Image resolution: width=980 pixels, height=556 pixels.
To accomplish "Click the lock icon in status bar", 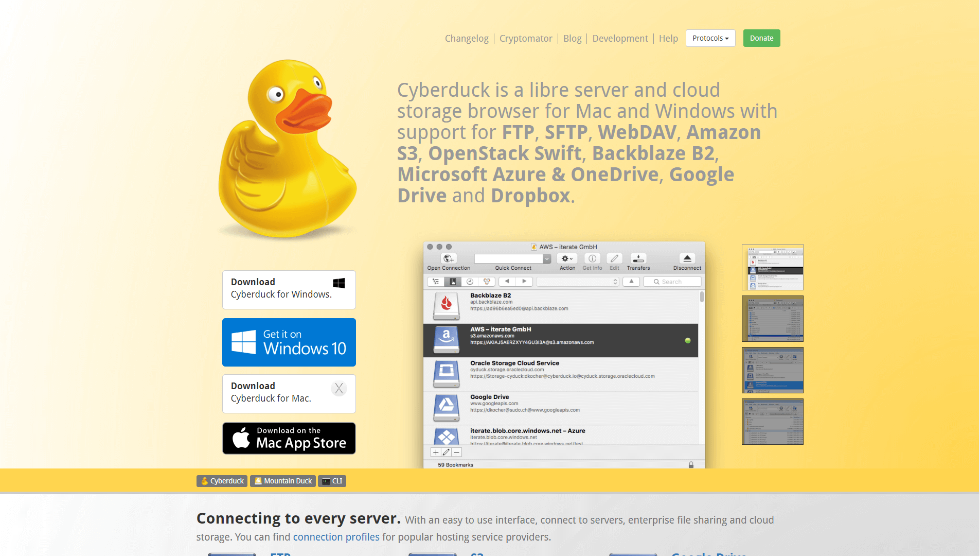I will point(691,465).
